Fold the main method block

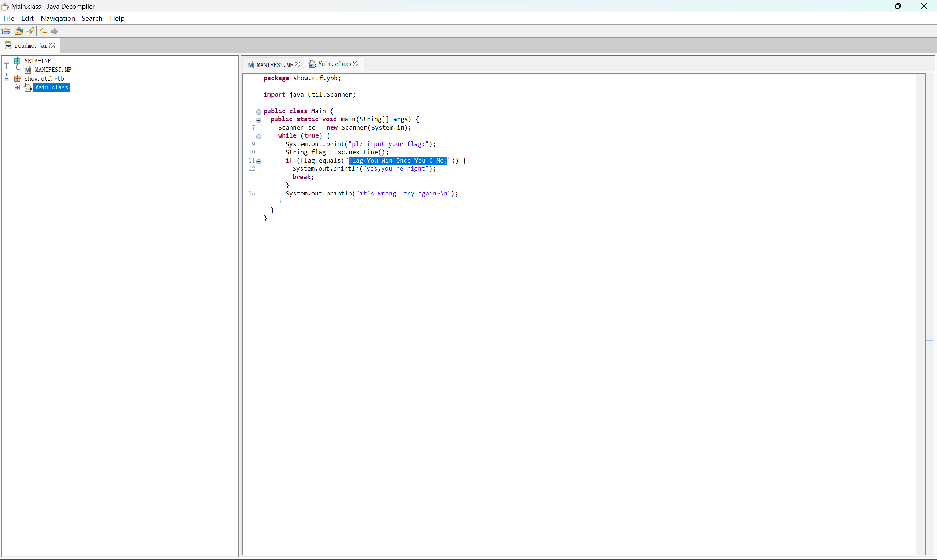tap(259, 120)
